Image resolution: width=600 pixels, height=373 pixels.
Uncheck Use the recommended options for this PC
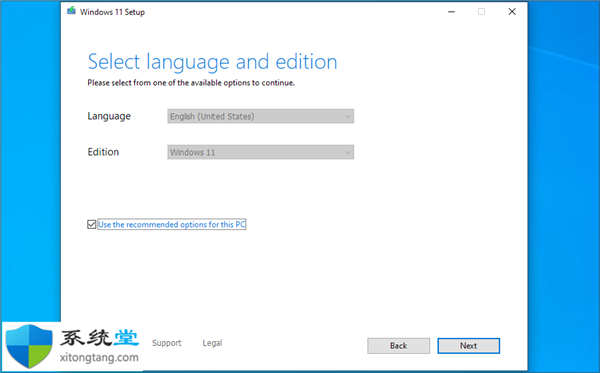(x=91, y=224)
